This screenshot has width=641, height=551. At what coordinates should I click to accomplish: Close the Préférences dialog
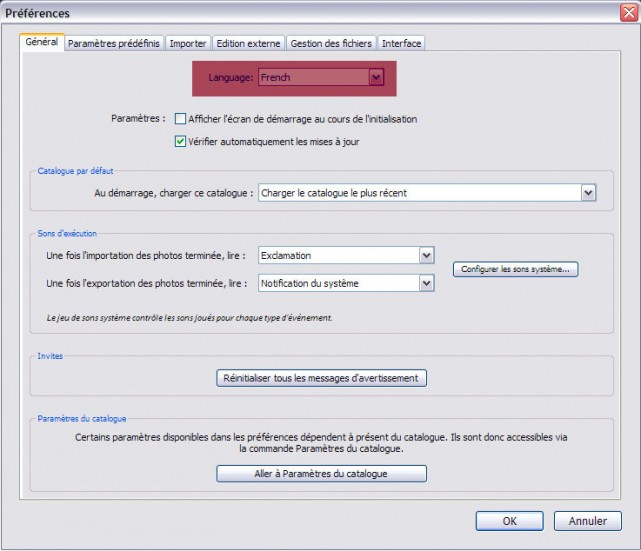tap(630, 13)
